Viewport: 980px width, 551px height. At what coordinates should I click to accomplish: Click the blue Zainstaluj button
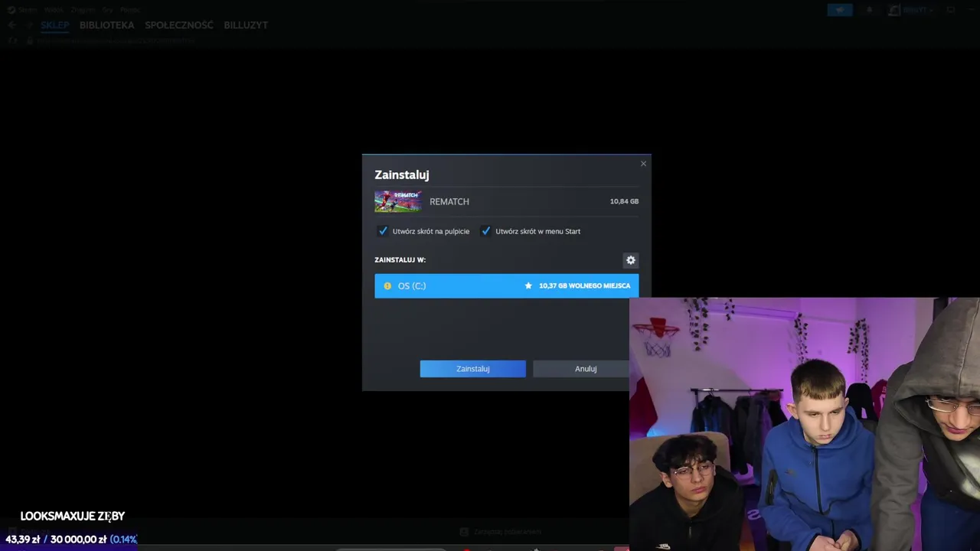click(472, 369)
